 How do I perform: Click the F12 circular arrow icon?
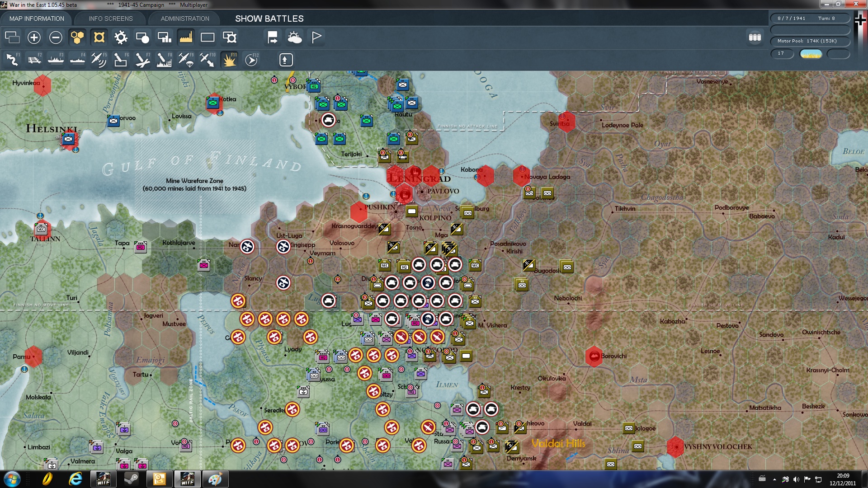251,60
